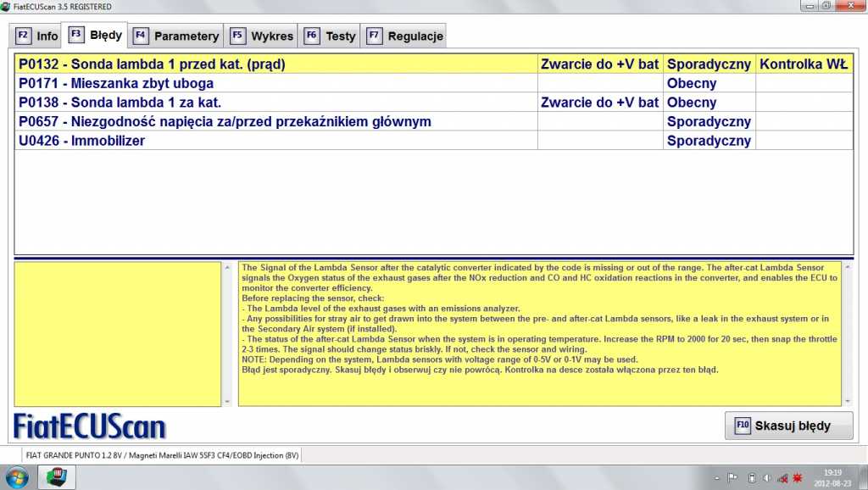The height and width of the screenshot is (490, 868).
Task: Switch to the F2 Info tab
Action: 36,36
